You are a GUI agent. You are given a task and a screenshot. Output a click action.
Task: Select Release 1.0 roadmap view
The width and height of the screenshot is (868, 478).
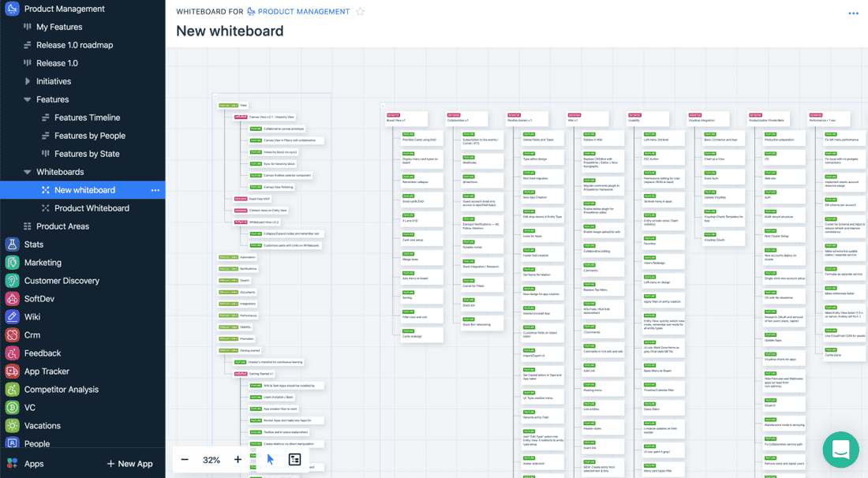pos(74,45)
